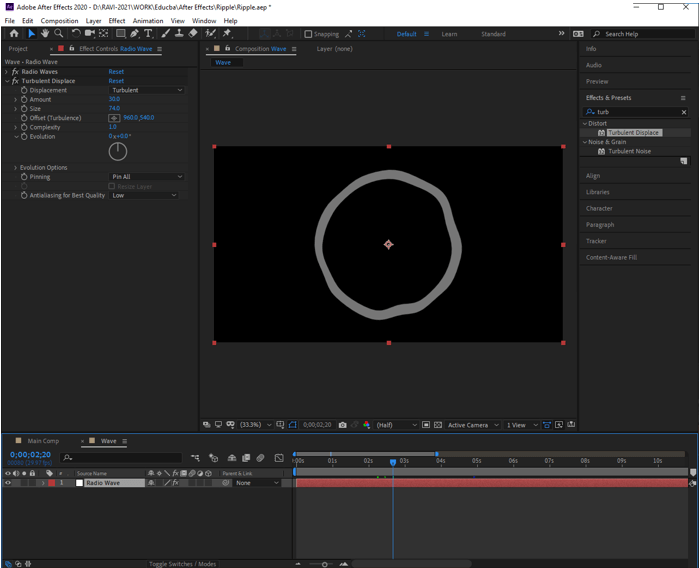The image size is (700, 568).
Task: Select the Horizontal Type tool
Action: click(148, 33)
